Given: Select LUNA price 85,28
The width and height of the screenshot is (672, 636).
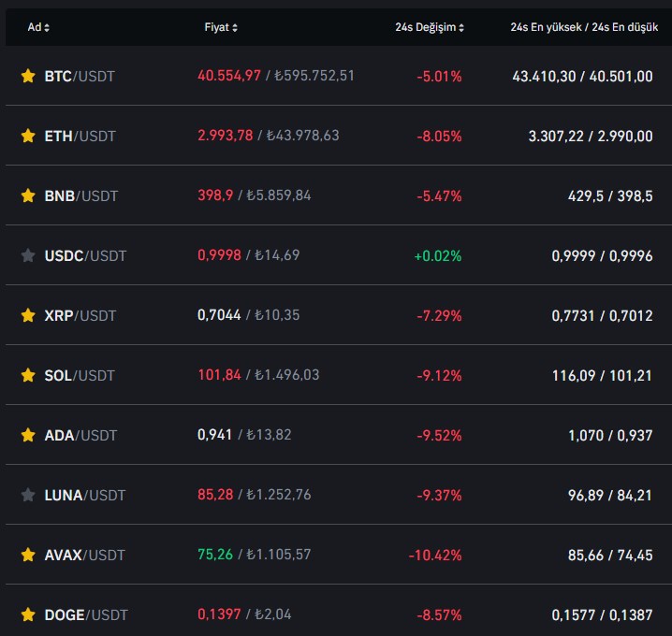Looking at the screenshot, I should pyautogui.click(x=215, y=495).
